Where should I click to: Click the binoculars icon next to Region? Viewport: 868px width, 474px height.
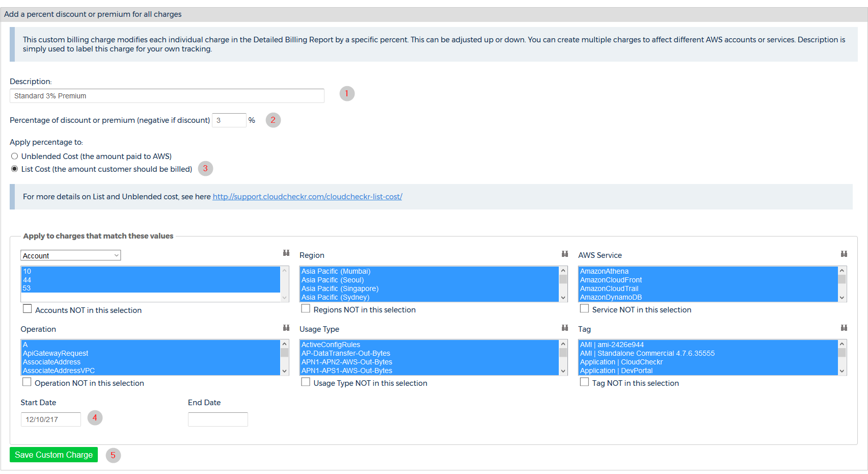[x=565, y=254]
